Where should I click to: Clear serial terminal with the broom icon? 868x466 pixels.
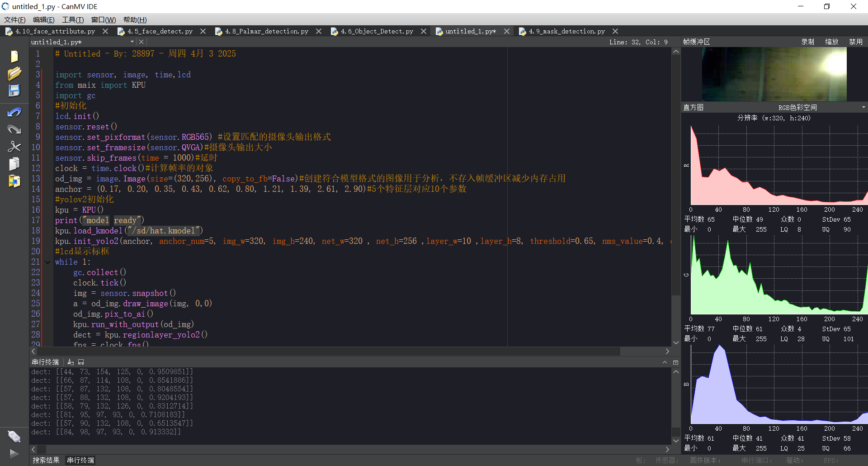(x=71, y=362)
